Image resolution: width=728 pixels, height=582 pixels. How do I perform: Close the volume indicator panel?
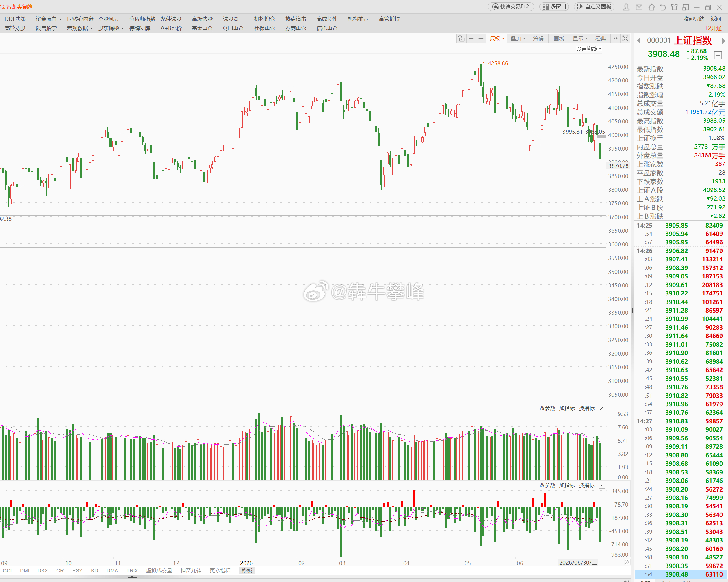(602, 408)
